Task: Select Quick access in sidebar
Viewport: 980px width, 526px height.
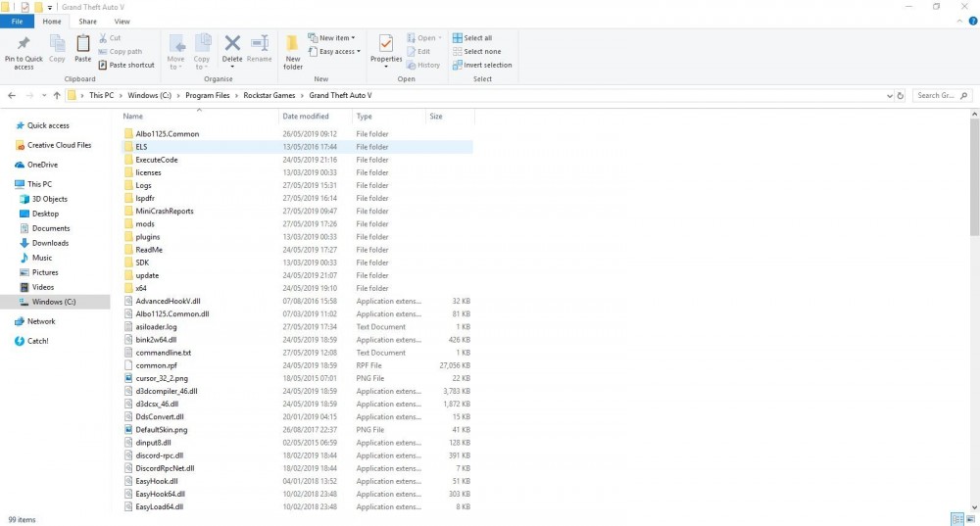Action: pos(48,125)
